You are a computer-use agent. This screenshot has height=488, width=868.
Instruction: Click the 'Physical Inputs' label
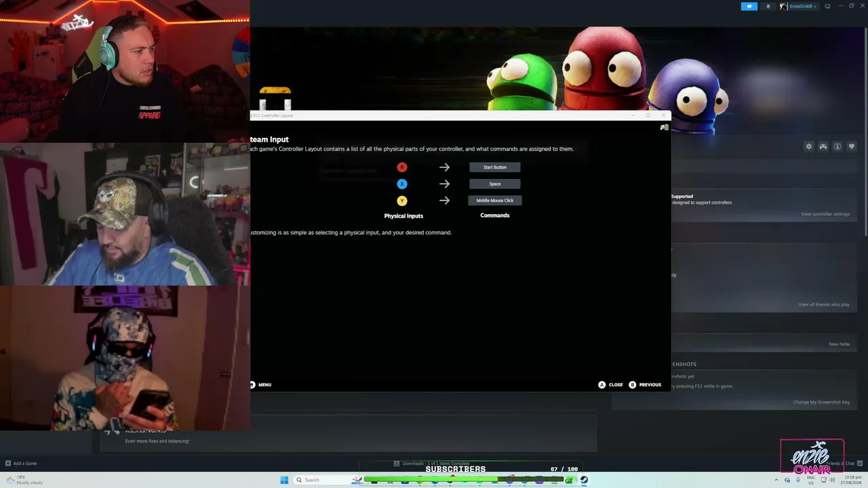(403, 216)
